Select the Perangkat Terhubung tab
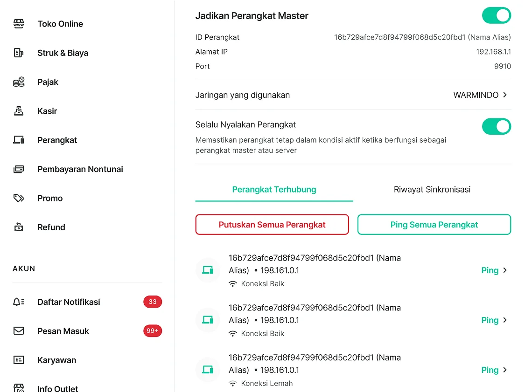The width and height of the screenshot is (532, 392). click(x=274, y=190)
